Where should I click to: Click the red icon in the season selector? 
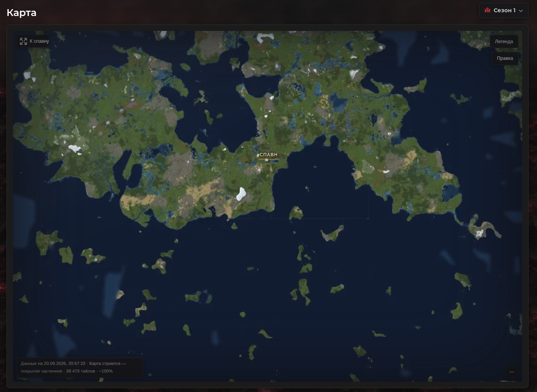487,10
